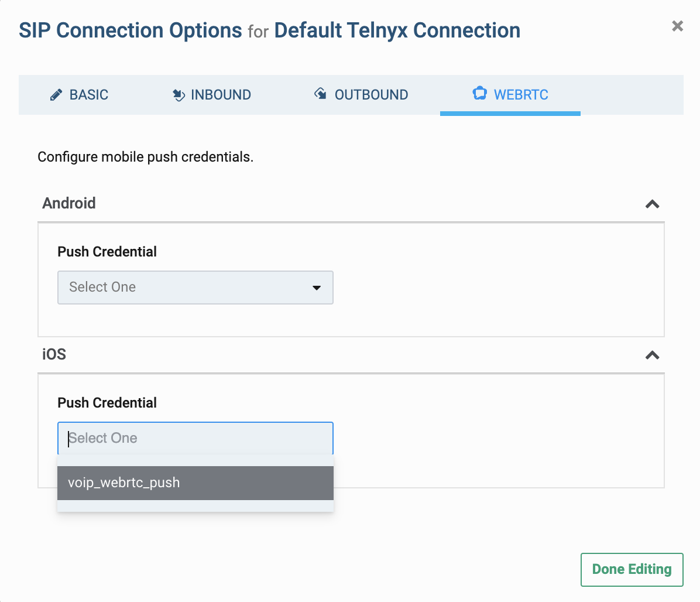
Task: Click the pencil icon on the BASIC tab
Action: point(56,94)
